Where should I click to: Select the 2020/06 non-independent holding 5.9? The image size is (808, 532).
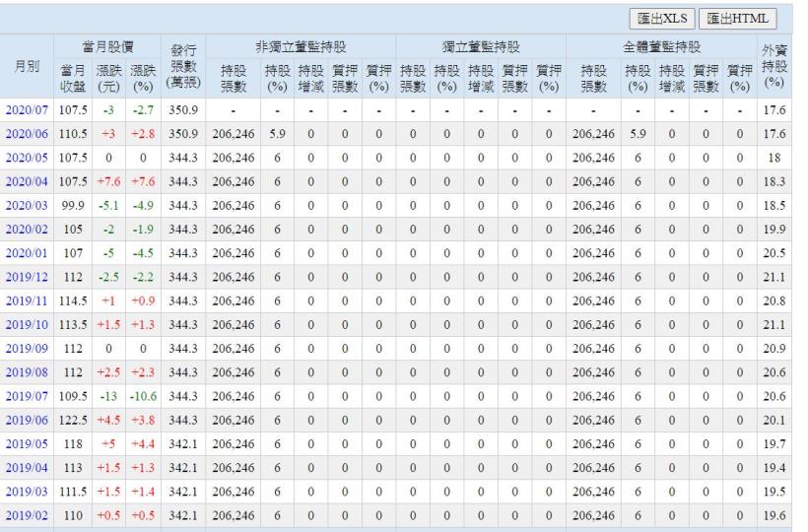click(277, 134)
